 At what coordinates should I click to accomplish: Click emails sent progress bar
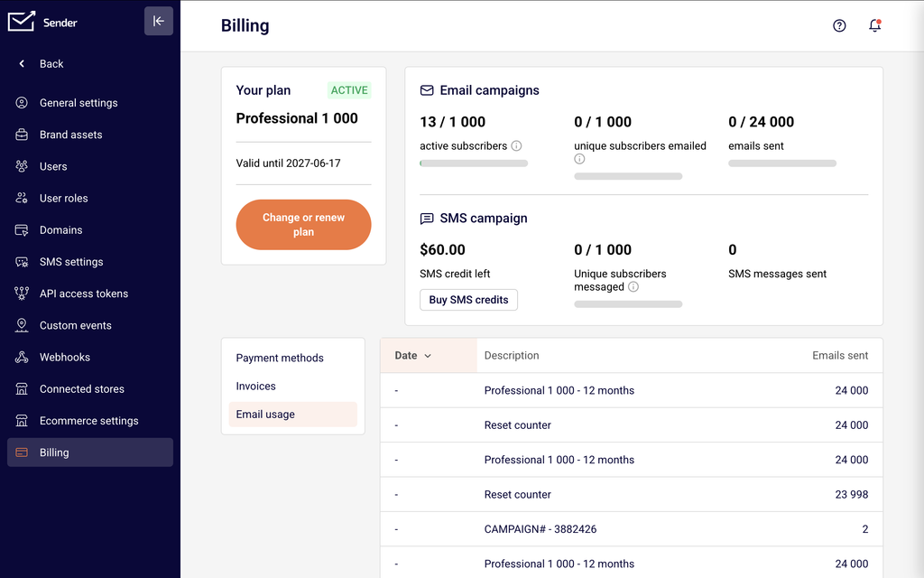(x=782, y=163)
